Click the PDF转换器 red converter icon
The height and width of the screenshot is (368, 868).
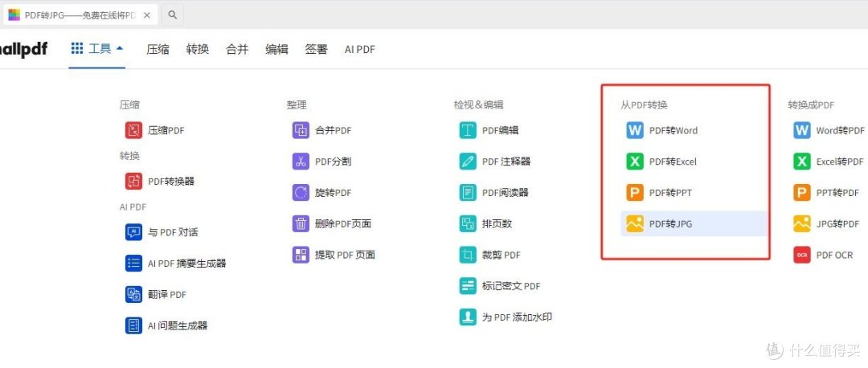pyautogui.click(x=133, y=181)
